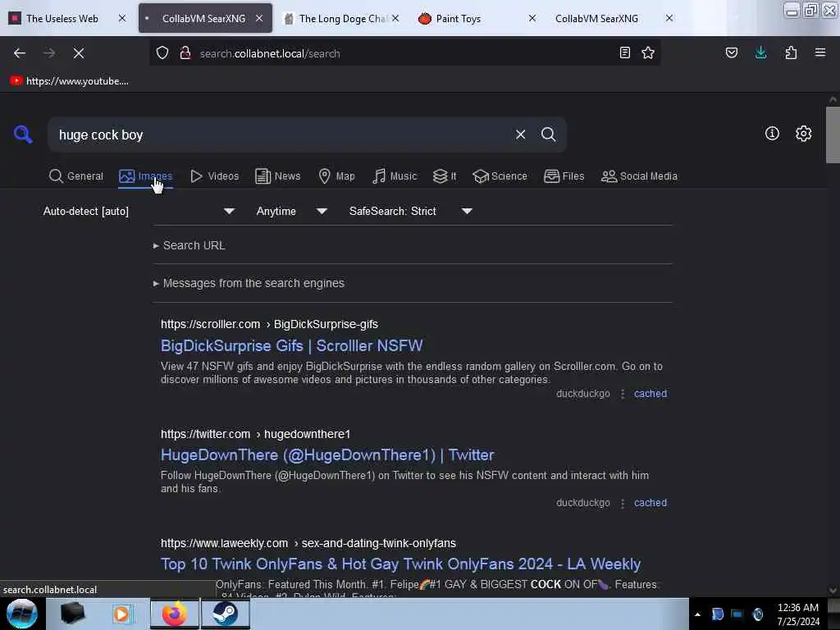Click the SearXNG magnifier logo
The height and width of the screenshot is (630, 840).
[x=23, y=134]
